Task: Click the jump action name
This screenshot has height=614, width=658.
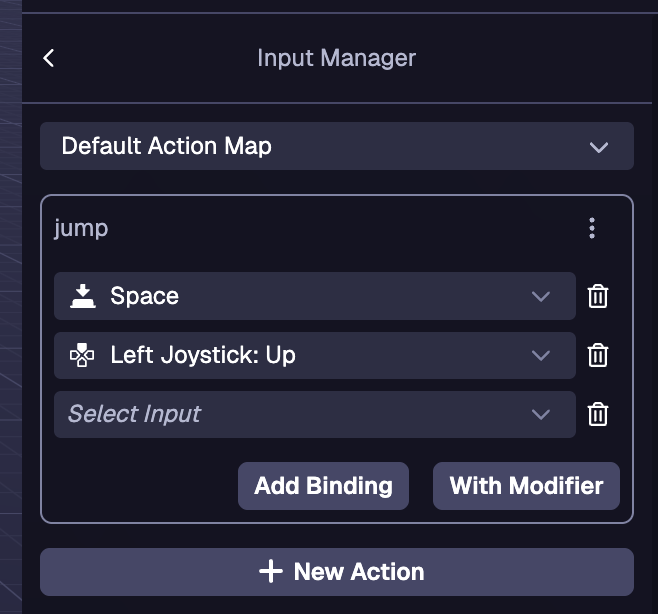Action: [x=81, y=228]
